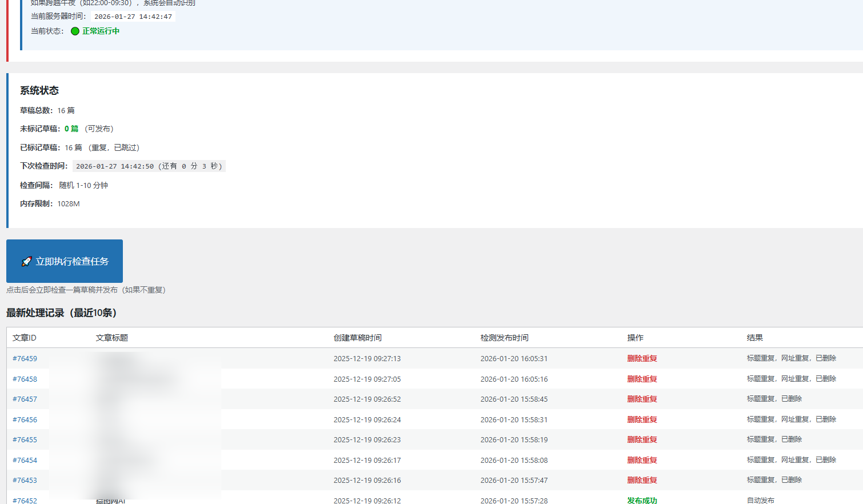Open article link #76458
The height and width of the screenshot is (504, 863).
click(x=25, y=379)
